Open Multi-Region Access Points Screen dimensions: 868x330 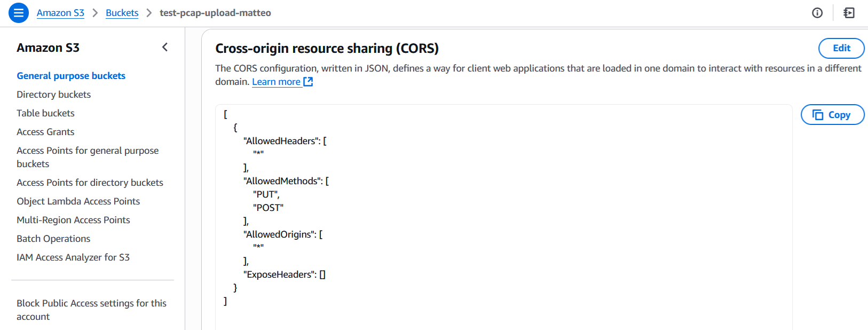pyautogui.click(x=73, y=220)
